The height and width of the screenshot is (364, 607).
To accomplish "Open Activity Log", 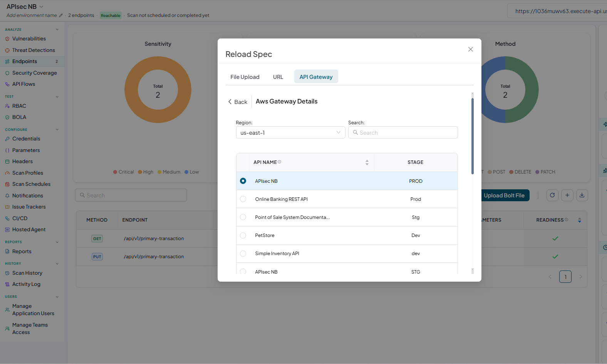I will coord(26,284).
